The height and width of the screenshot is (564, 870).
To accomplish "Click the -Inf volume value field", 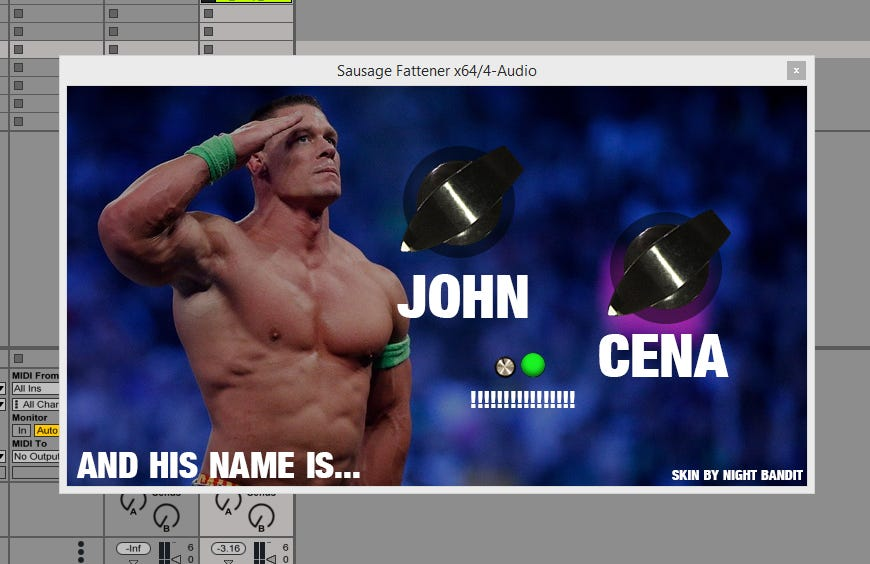I will pos(133,548).
